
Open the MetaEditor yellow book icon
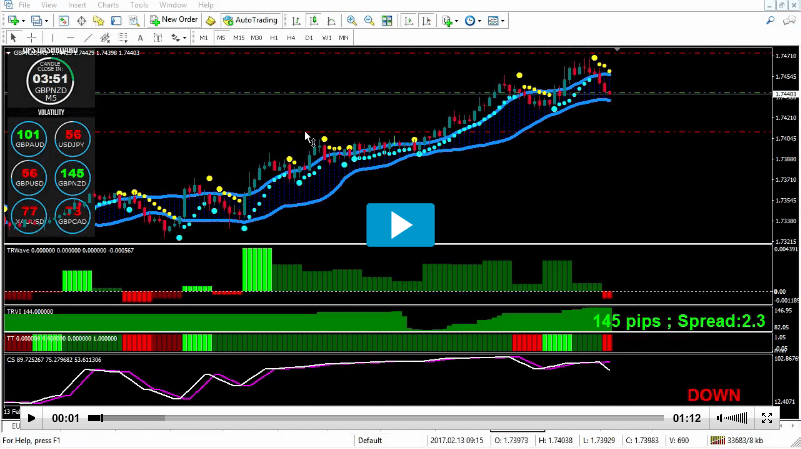(x=210, y=20)
